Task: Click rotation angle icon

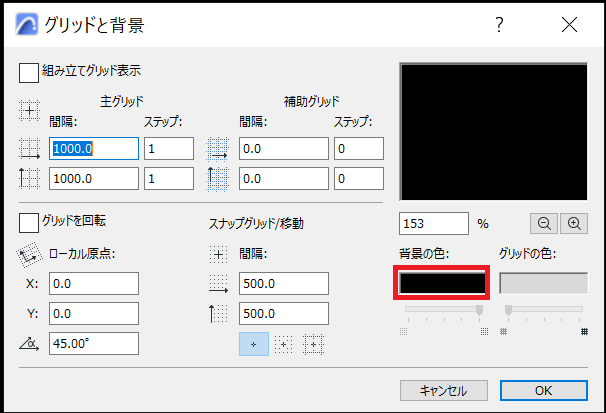Action: click(x=29, y=343)
